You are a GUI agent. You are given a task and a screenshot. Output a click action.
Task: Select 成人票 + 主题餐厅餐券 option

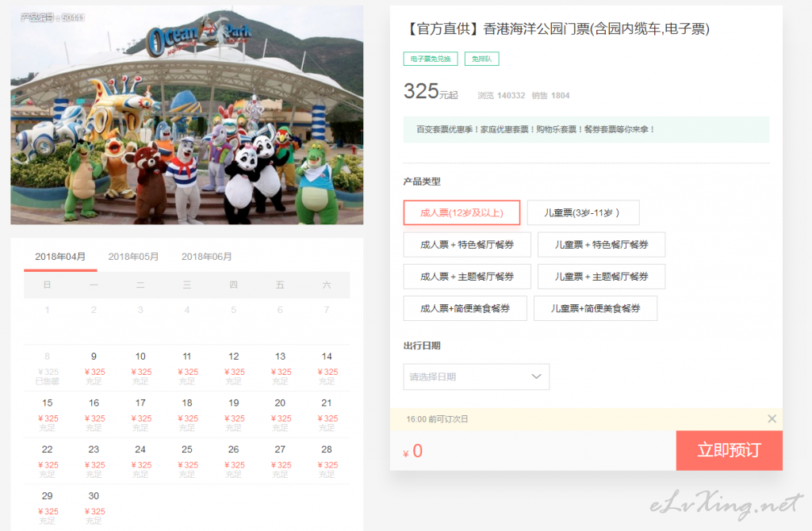[x=467, y=277]
